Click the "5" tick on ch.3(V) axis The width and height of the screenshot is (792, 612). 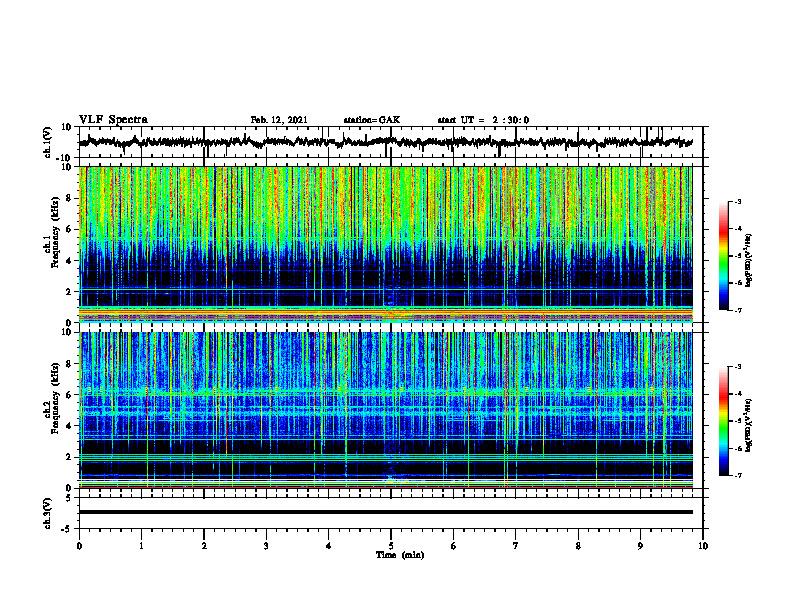click(x=69, y=498)
